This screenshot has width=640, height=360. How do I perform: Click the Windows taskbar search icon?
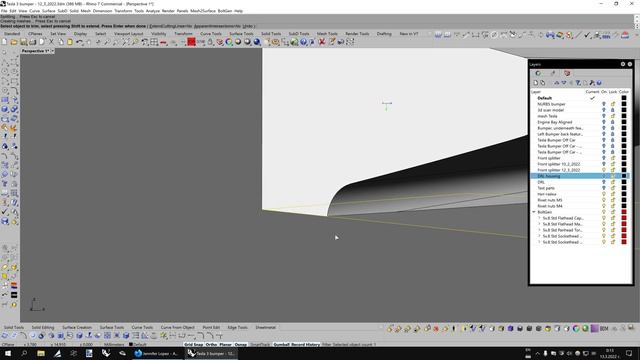coord(24,353)
